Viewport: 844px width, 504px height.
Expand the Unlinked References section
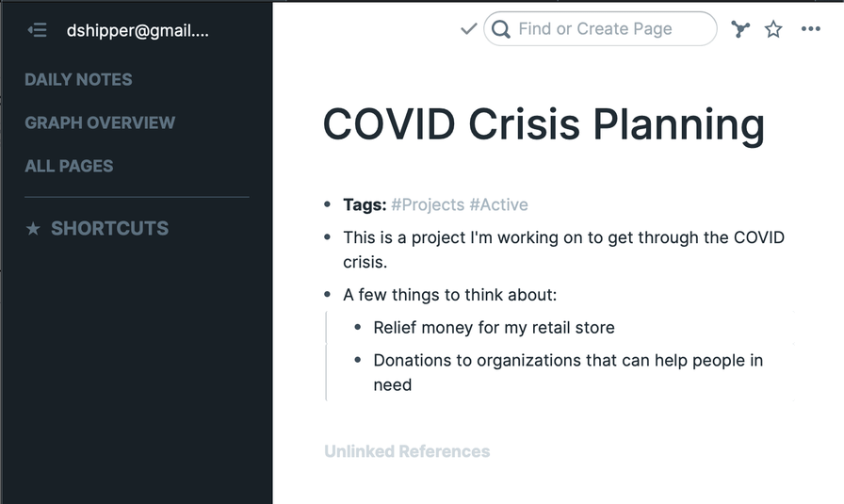[407, 451]
